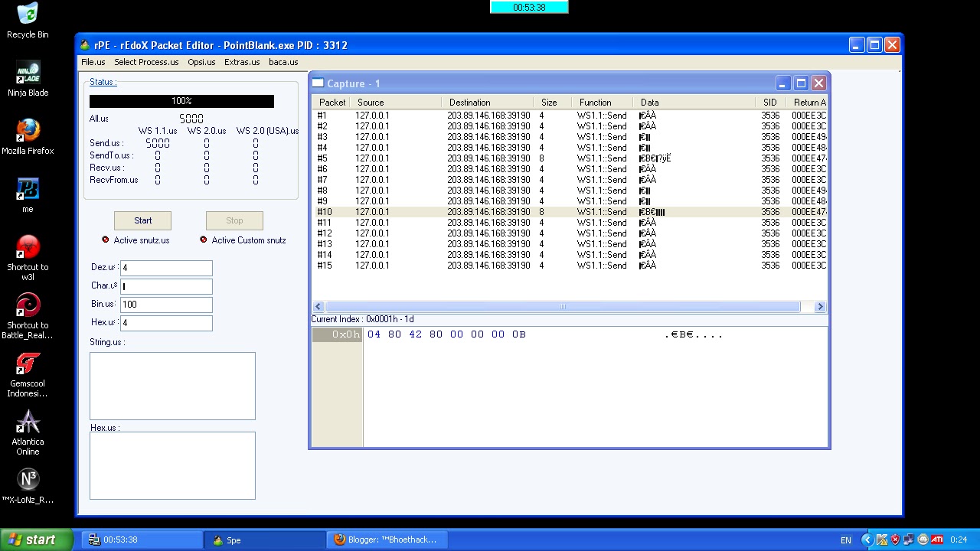Image resolution: width=980 pixels, height=551 pixels.
Task: Click the Capture window icon in its title bar
Action: 318,83
